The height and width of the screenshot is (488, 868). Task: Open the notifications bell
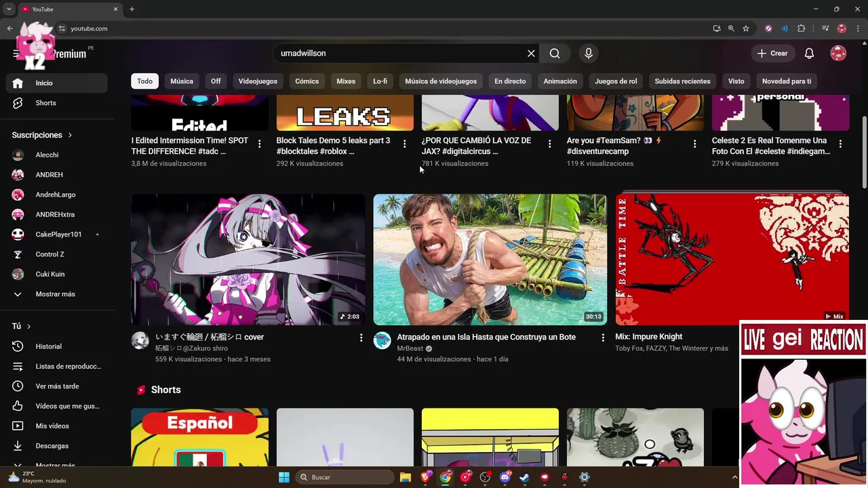[809, 53]
